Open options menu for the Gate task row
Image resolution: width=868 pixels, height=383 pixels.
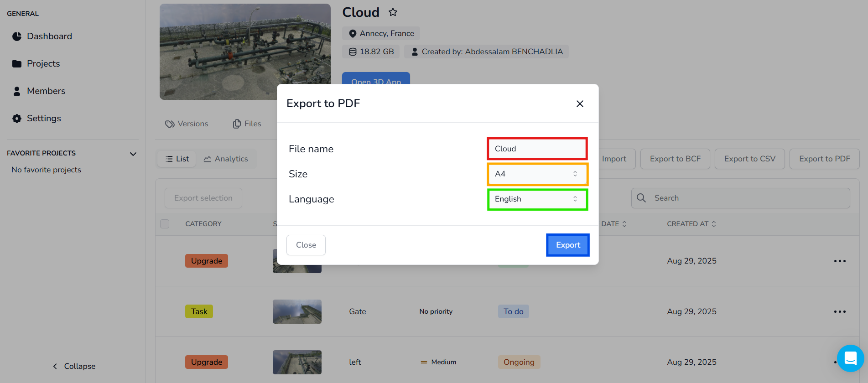point(840,312)
